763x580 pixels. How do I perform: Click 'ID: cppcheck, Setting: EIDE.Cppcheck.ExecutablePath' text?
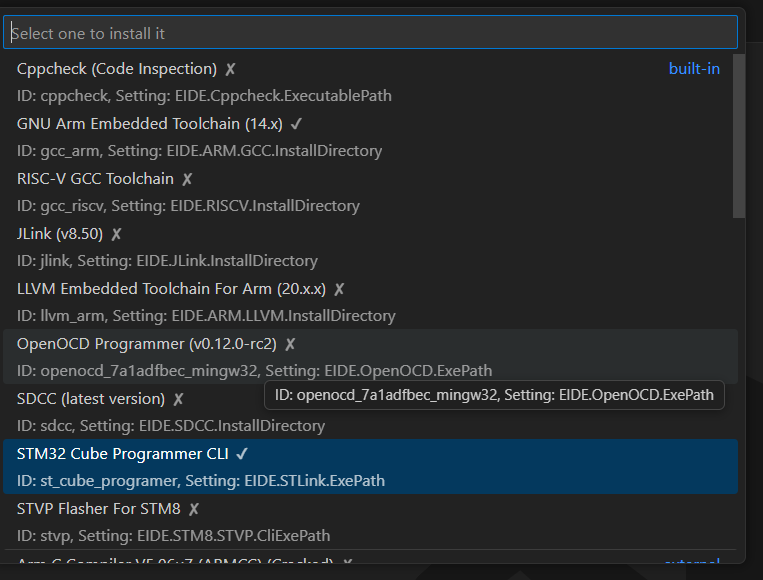tap(204, 96)
